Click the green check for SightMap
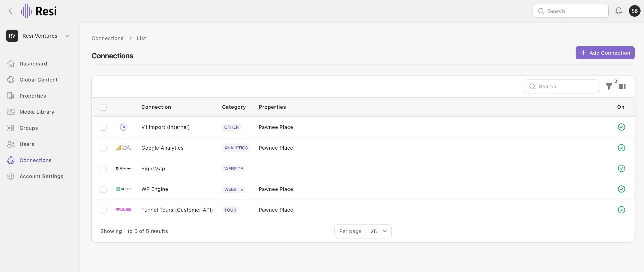 621,169
